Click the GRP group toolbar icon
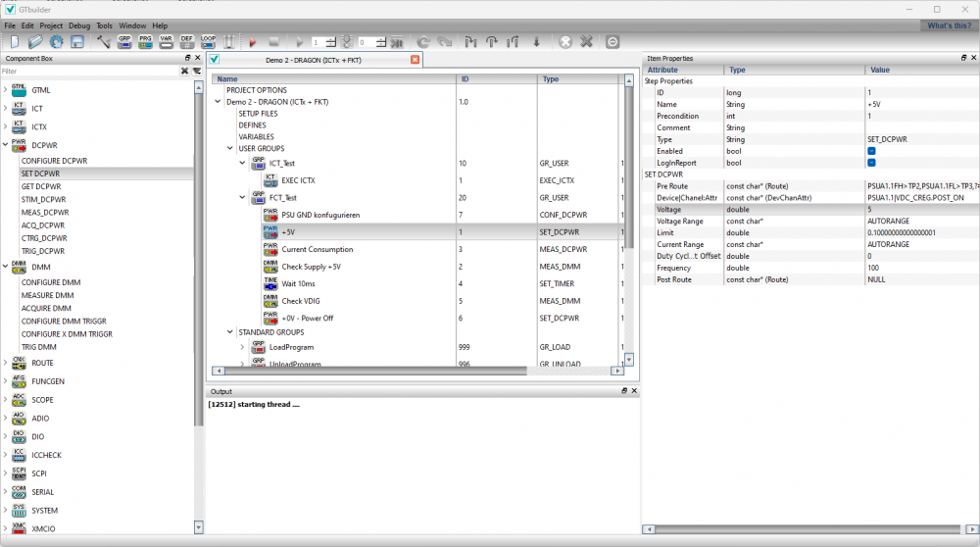This screenshot has height=547, width=980. 124,41
